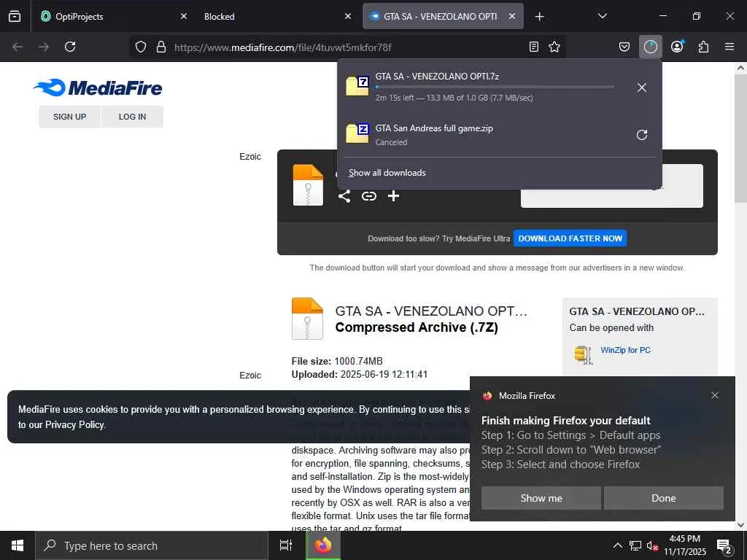Click the orange archive file icon in the card
This screenshot has width=747, height=560.
[x=308, y=185]
